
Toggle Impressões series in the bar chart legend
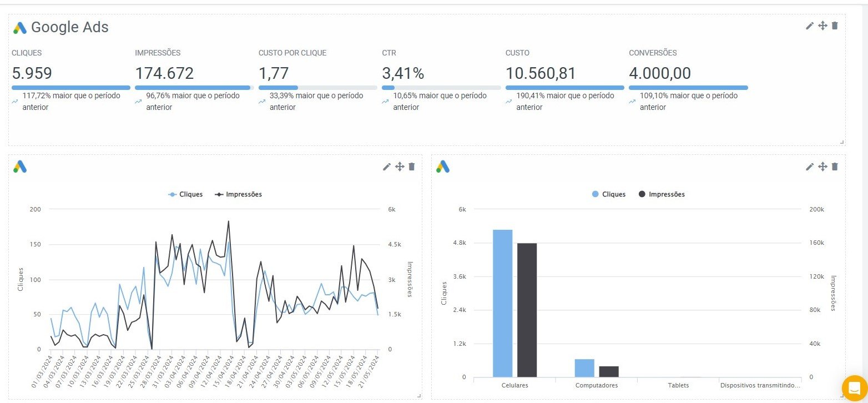click(662, 194)
